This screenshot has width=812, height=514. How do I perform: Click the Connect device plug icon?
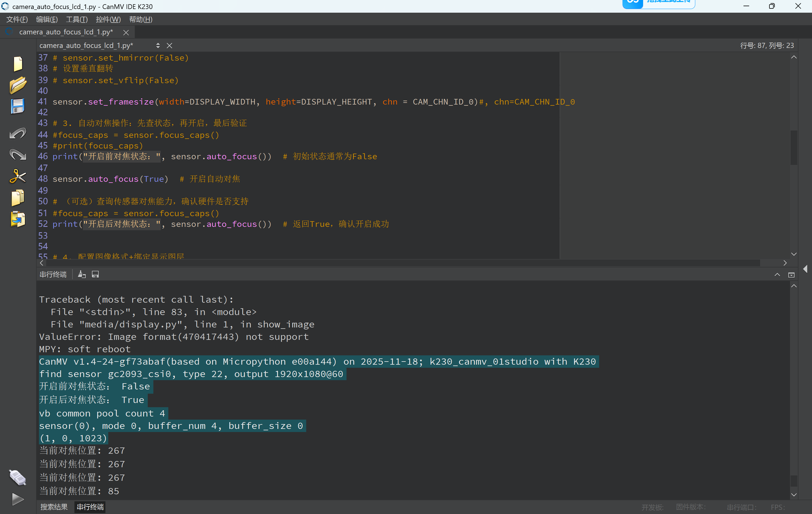tap(17, 477)
